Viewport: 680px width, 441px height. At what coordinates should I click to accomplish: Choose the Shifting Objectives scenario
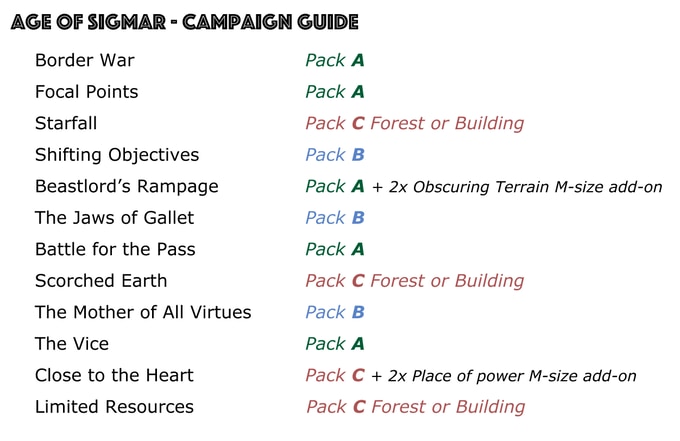[x=117, y=155]
